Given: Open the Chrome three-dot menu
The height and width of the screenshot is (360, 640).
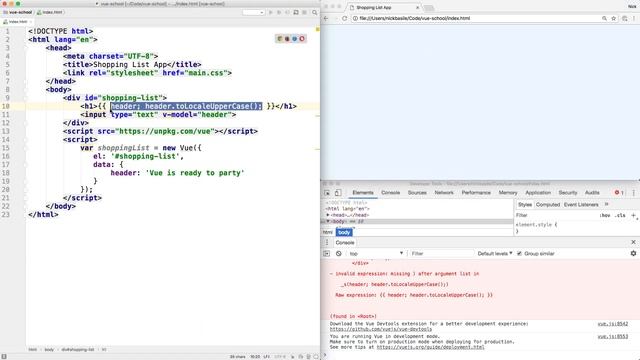Looking at the screenshot, I should click(634, 18).
